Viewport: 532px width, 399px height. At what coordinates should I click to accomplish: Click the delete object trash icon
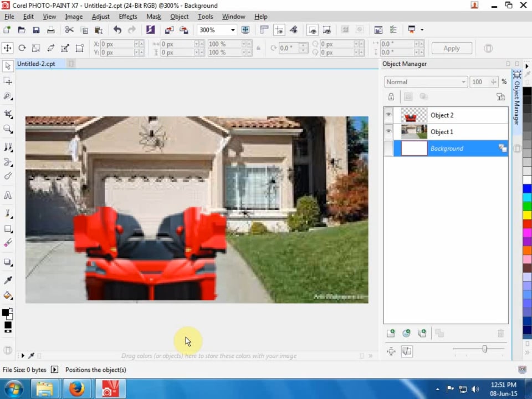pos(501,333)
